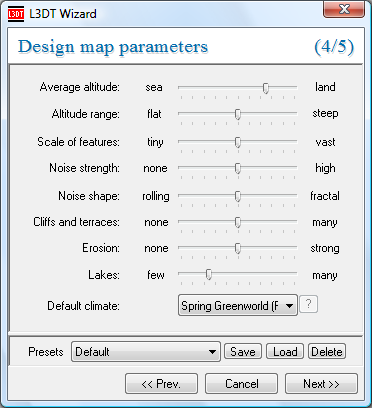Screen dimensions: 372x408
Task: Click the 'Noise strength:' label
Action: tap(84, 168)
